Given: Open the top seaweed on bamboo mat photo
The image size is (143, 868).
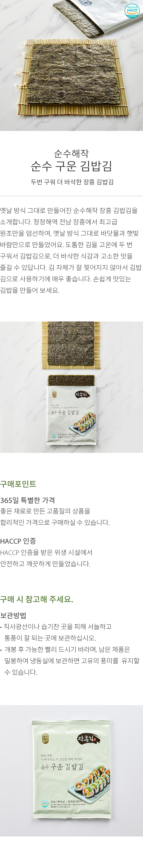Looking at the screenshot, I should click(71, 65).
